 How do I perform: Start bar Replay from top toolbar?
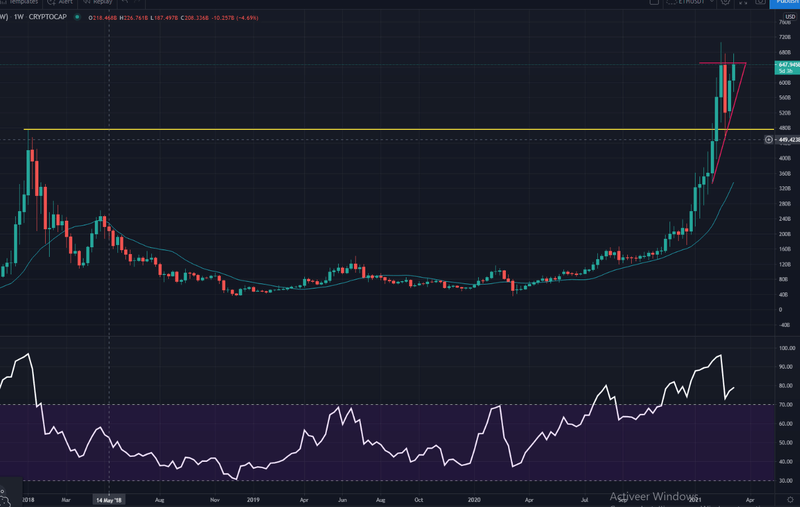(97, 3)
